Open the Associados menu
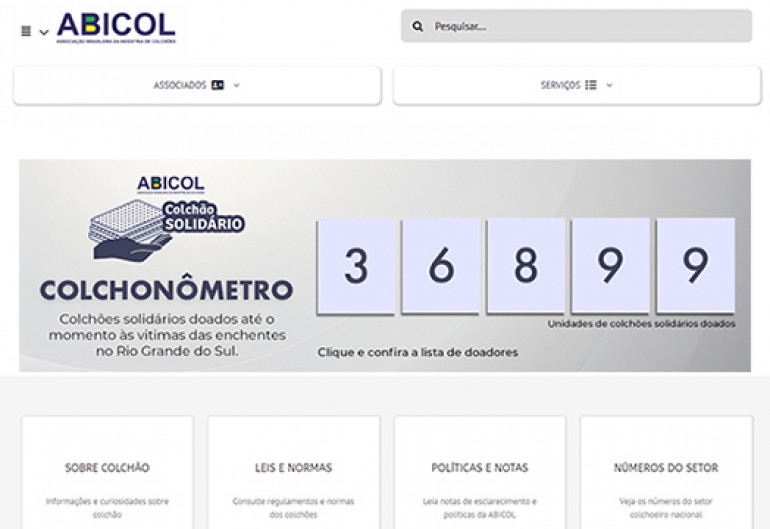The image size is (770, 529). (x=179, y=86)
